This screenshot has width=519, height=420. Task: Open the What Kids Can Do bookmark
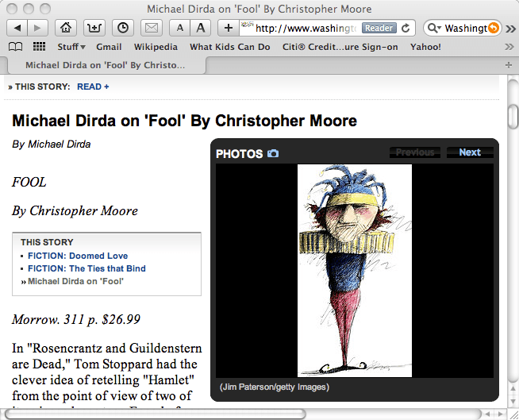point(229,47)
